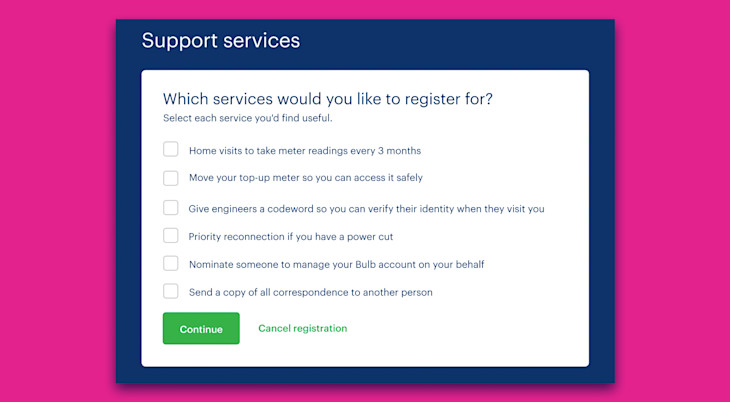
Task: Click the 'Which services would you like to register for?' heading
Action: click(x=328, y=99)
